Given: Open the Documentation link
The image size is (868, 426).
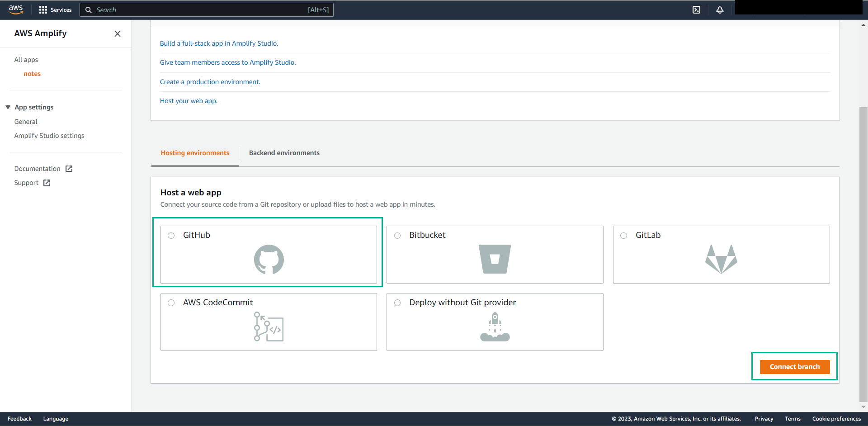Looking at the screenshot, I should tap(37, 169).
